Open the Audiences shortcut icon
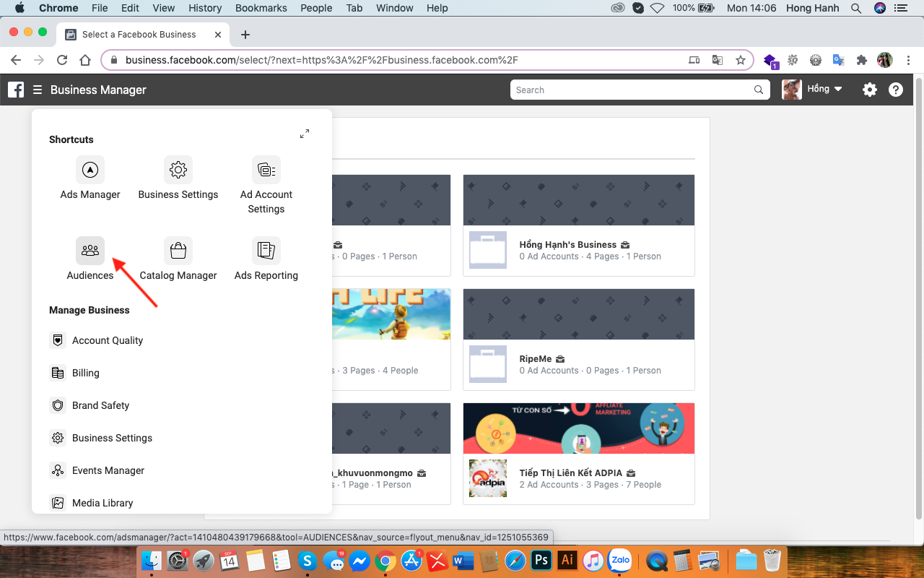Screen dimensions: 924x578 pyautogui.click(x=90, y=251)
